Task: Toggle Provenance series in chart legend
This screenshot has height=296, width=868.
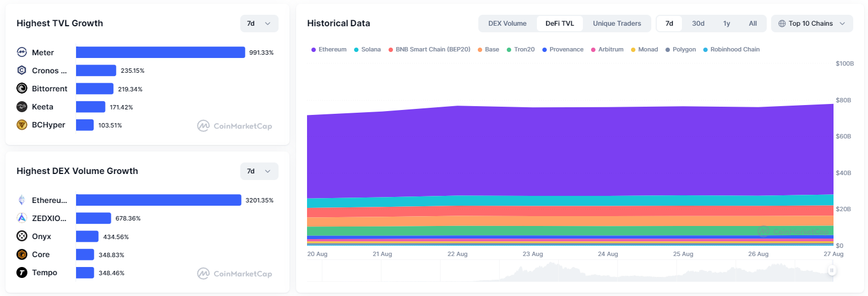Action: 563,49
